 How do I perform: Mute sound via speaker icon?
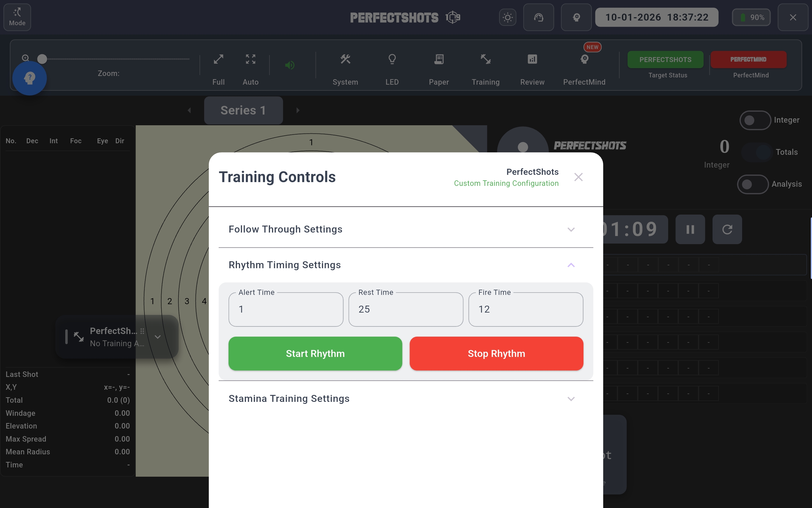pos(290,65)
